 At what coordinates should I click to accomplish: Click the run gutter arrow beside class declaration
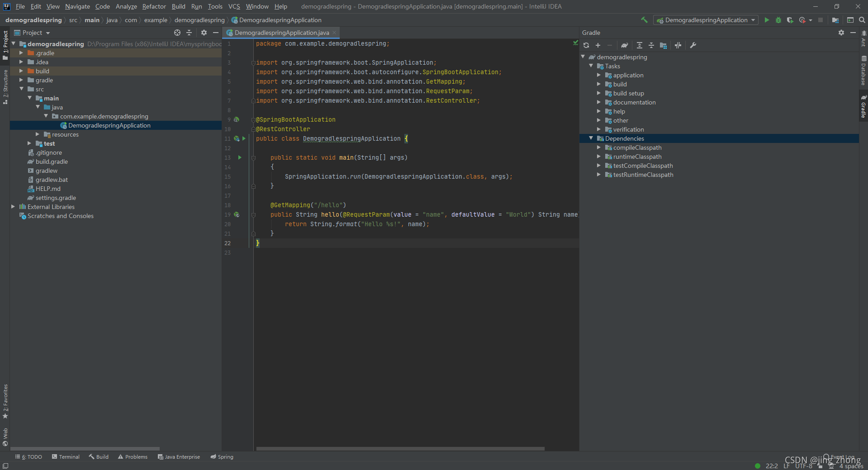click(x=244, y=138)
